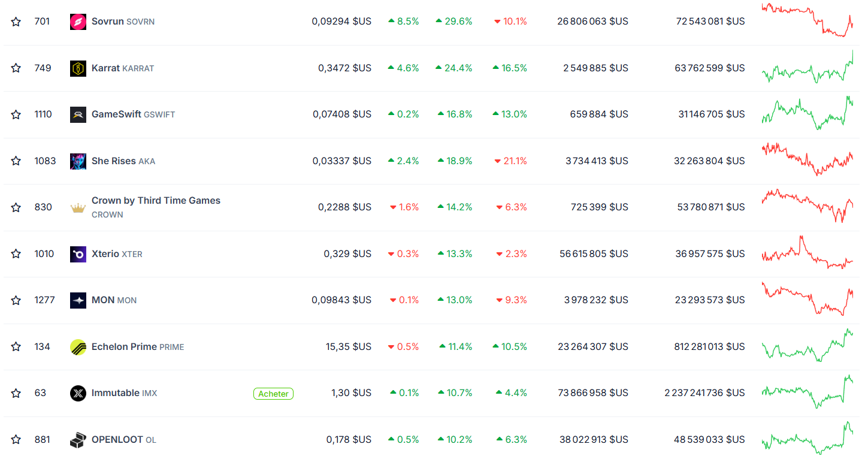Star the Immutable IMX row
Viewport: 868px width, 456px height.
pos(16,393)
